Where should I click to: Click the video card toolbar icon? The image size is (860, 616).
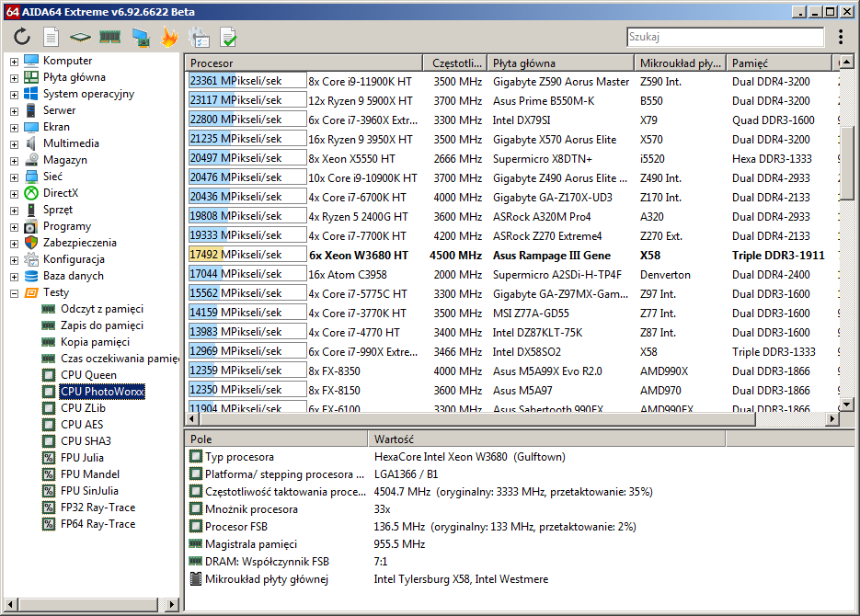(141, 37)
